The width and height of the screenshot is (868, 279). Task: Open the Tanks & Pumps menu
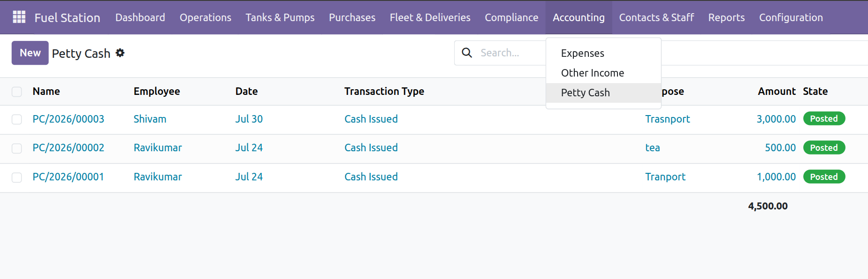click(x=280, y=17)
